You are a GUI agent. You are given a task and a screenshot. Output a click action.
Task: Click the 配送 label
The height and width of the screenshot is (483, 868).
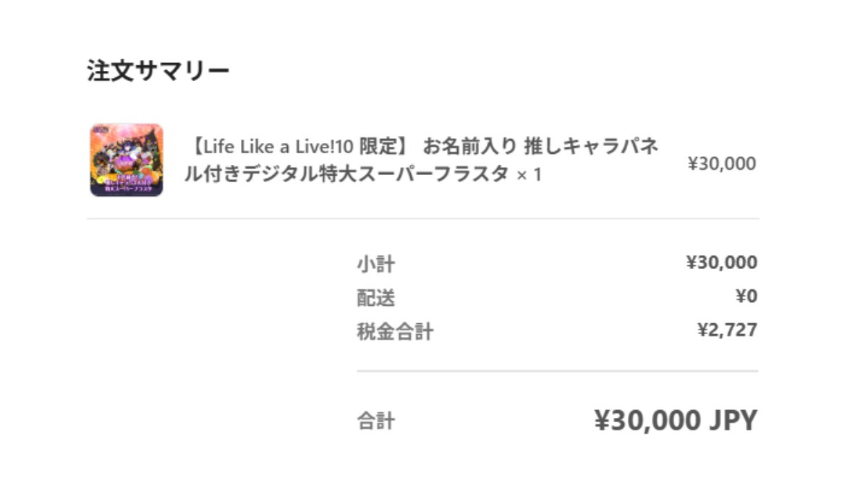[375, 297]
